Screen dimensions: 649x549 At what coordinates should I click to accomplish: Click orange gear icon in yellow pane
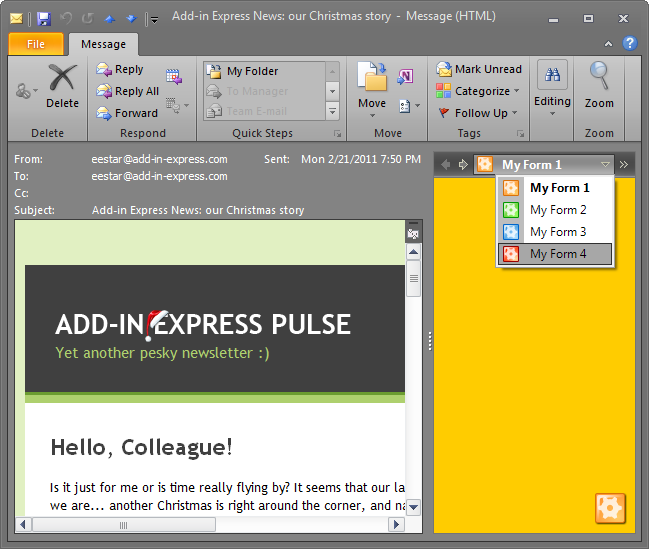[x=610, y=507]
